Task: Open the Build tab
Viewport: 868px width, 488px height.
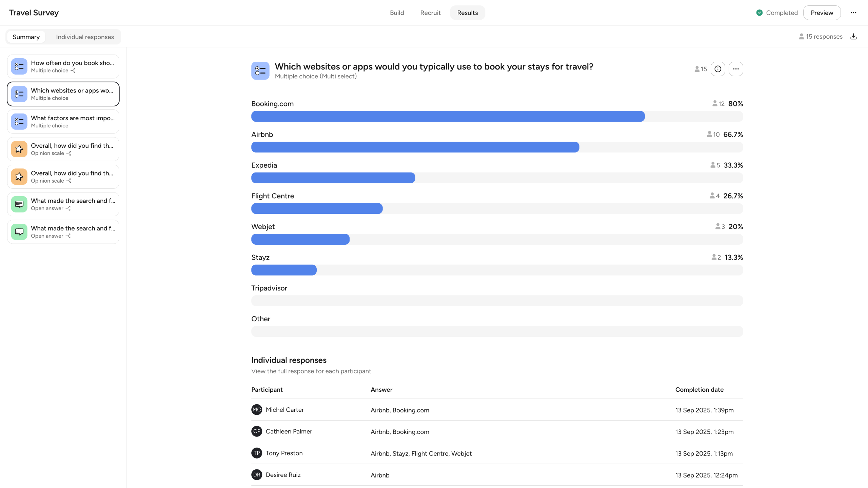Action: [397, 13]
